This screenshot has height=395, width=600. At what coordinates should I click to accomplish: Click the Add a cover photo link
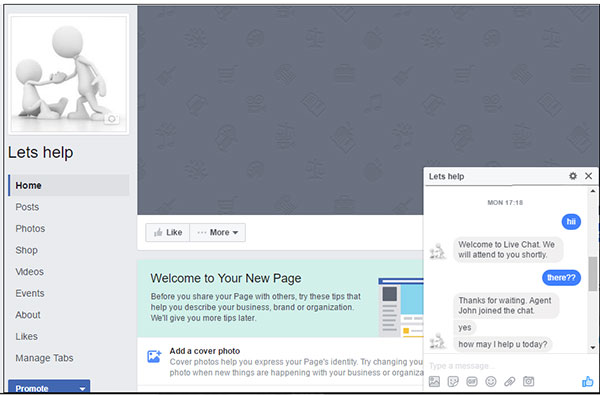pos(205,351)
